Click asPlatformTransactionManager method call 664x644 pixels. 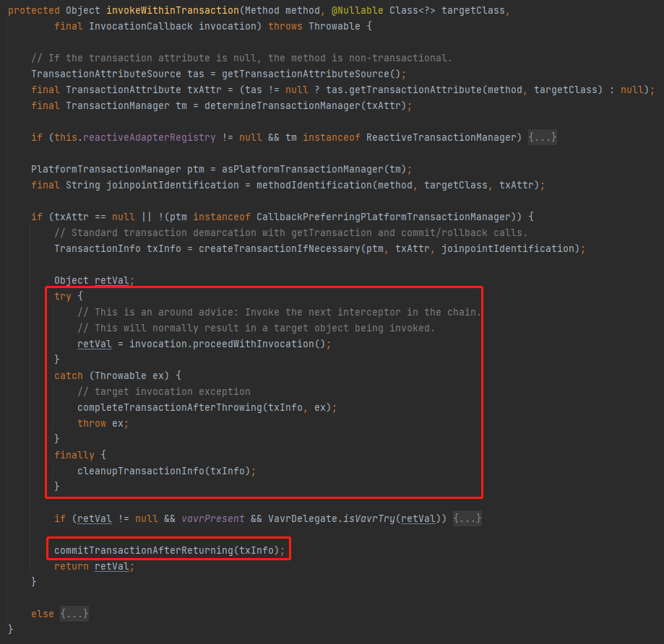[303, 169]
